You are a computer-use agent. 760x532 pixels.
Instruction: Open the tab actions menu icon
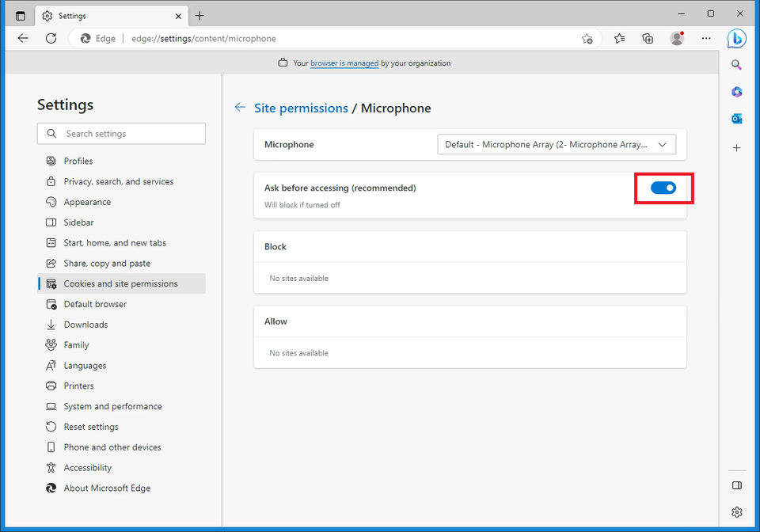tap(21, 16)
